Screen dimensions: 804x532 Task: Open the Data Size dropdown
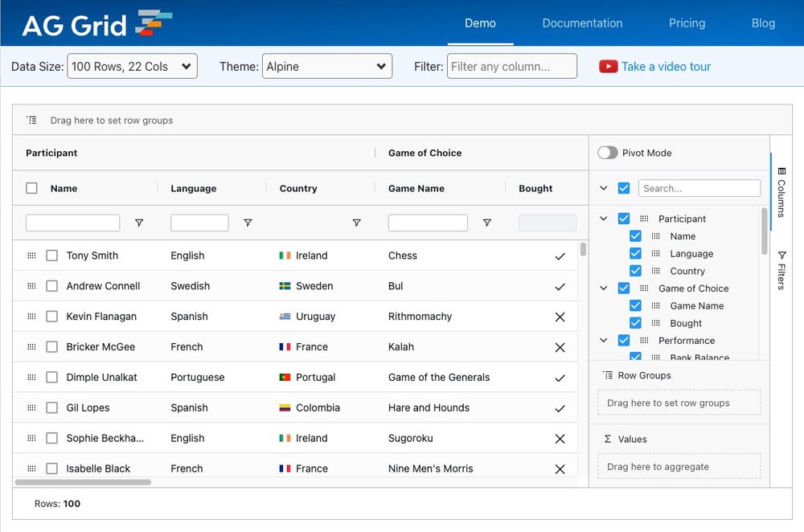(132, 67)
